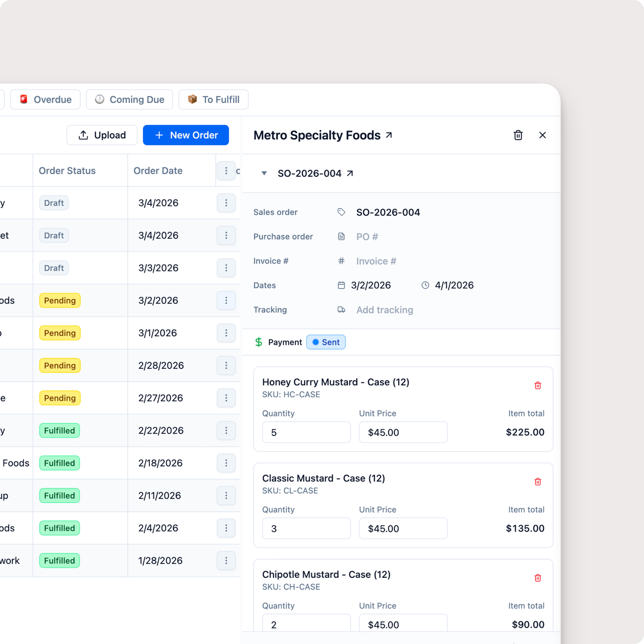The image size is (644, 644).
Task: Click the Honey Curry Mustard quantity field
Action: click(306, 432)
